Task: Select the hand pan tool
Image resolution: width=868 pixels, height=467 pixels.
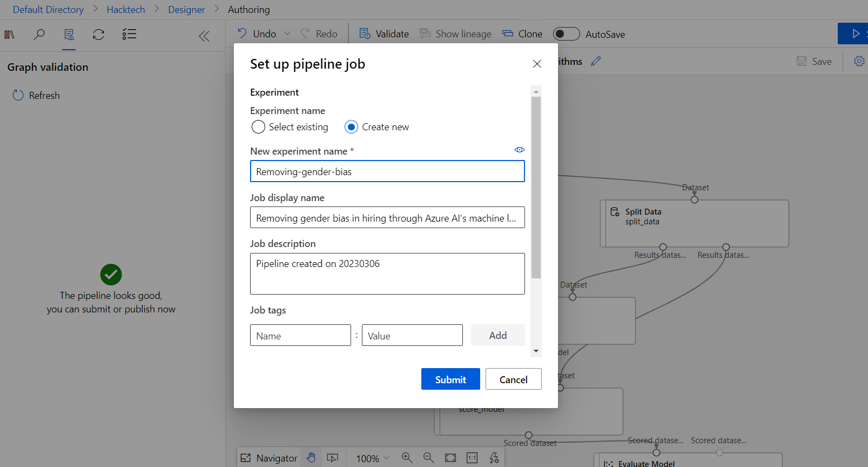Action: click(311, 458)
